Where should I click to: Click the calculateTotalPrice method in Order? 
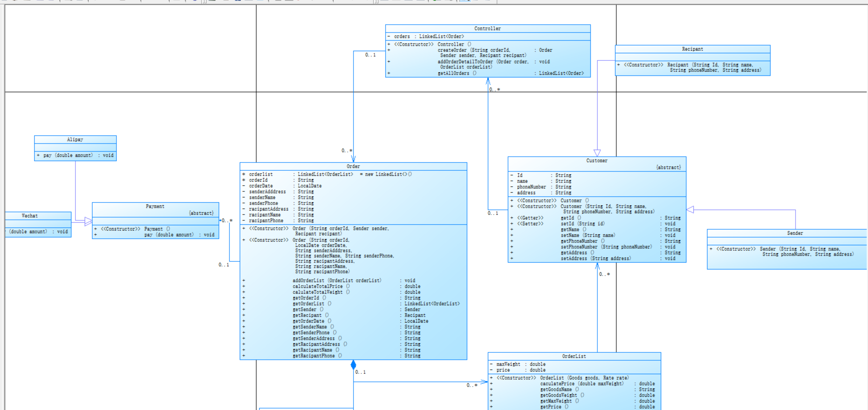pos(318,286)
